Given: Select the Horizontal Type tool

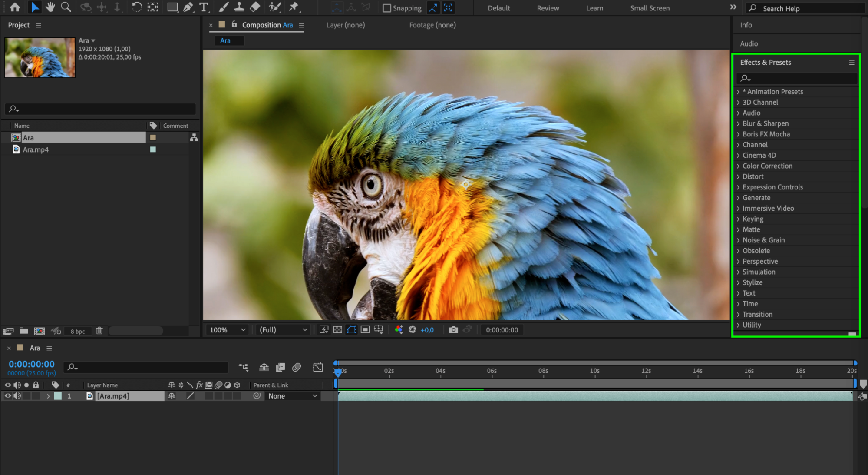Looking at the screenshot, I should click(x=203, y=7).
